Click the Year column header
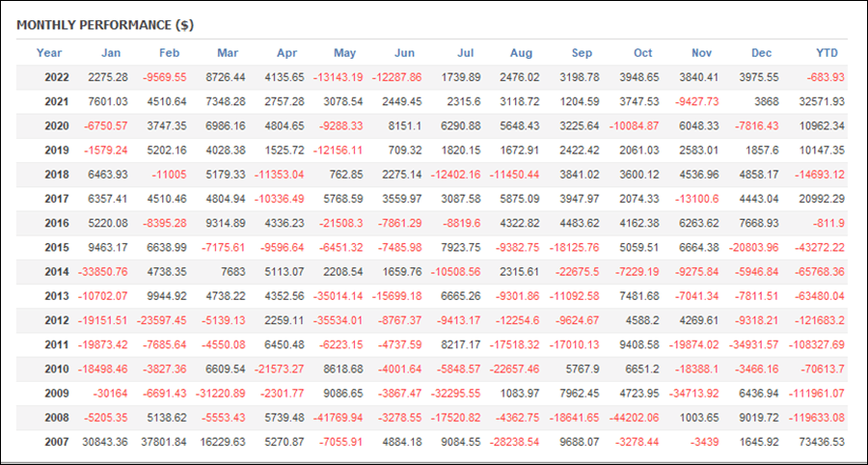This screenshot has height=465, width=868. tap(49, 53)
